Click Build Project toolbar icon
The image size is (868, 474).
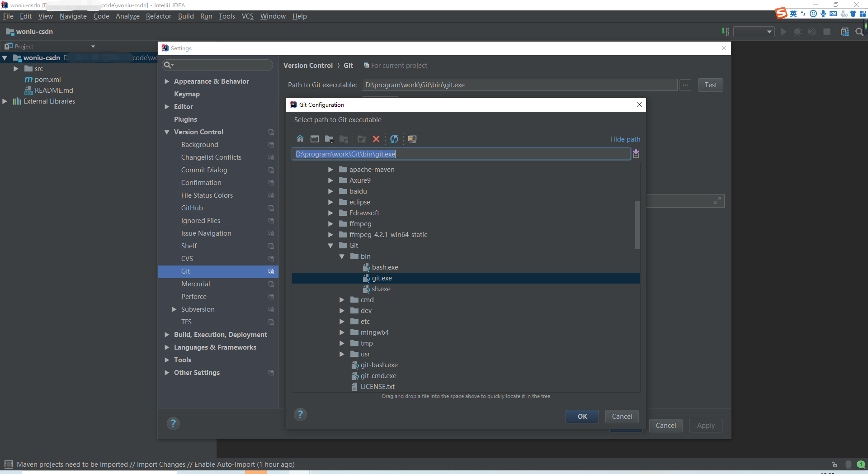click(x=726, y=32)
